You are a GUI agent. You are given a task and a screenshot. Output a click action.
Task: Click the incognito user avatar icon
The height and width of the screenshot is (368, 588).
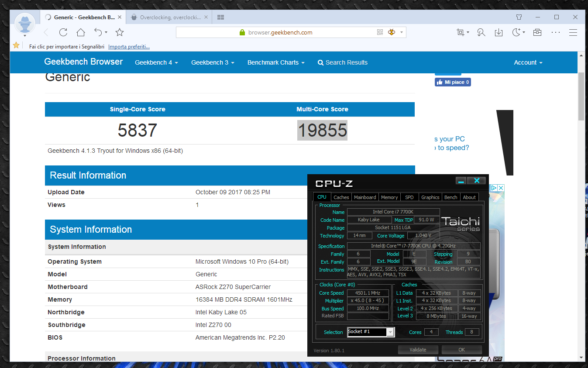point(25,23)
